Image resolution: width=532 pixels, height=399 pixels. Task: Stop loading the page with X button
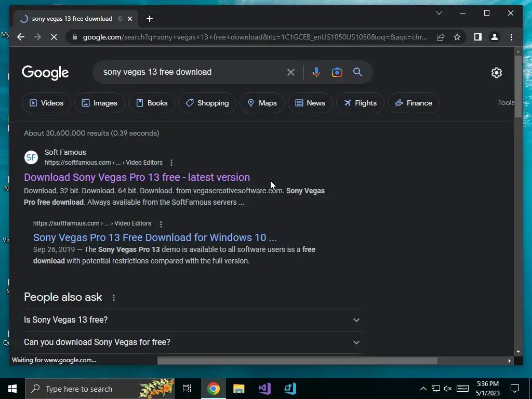tap(54, 37)
